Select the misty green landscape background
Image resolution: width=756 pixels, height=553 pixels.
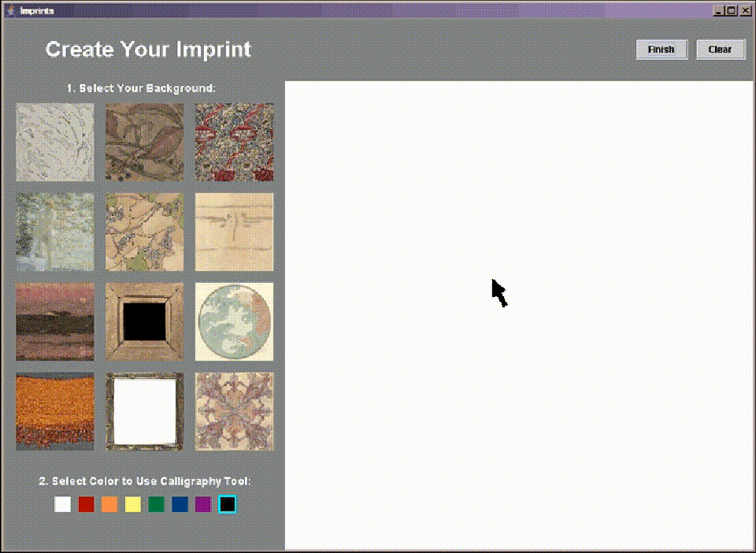55,232
